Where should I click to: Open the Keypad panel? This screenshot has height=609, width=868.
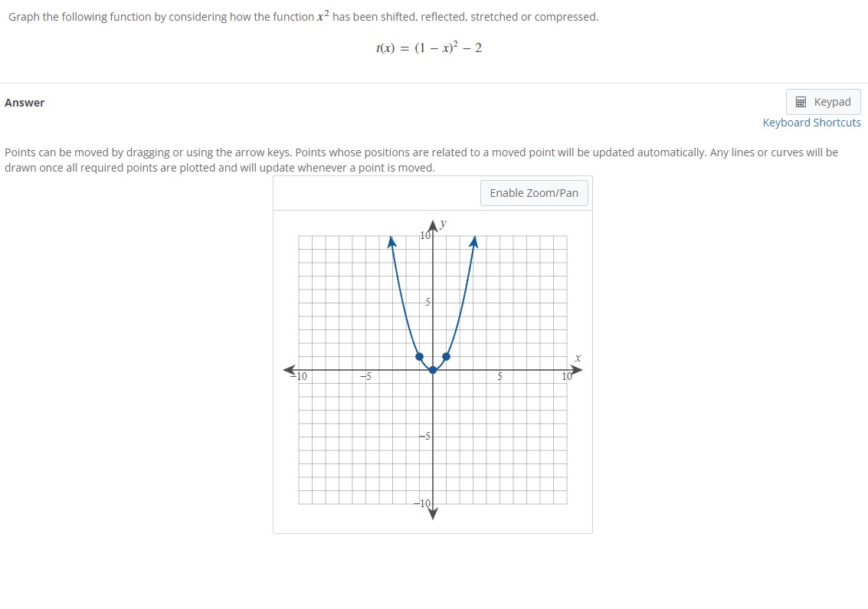pyautogui.click(x=823, y=101)
